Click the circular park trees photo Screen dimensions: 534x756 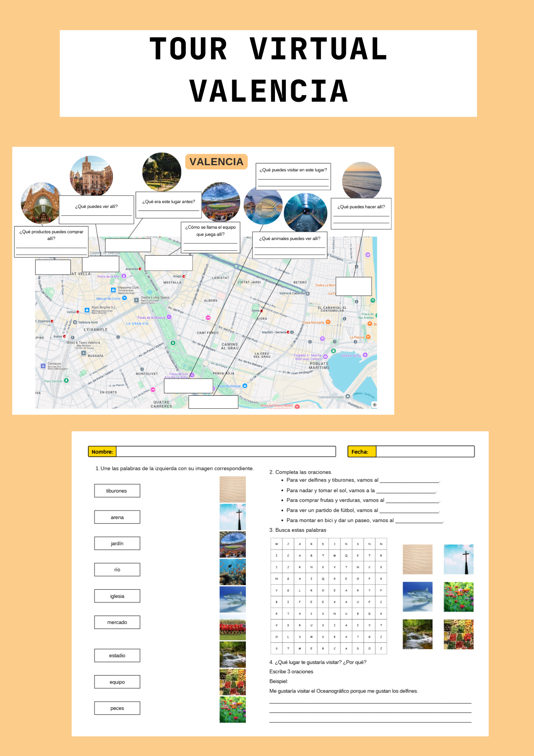(162, 172)
